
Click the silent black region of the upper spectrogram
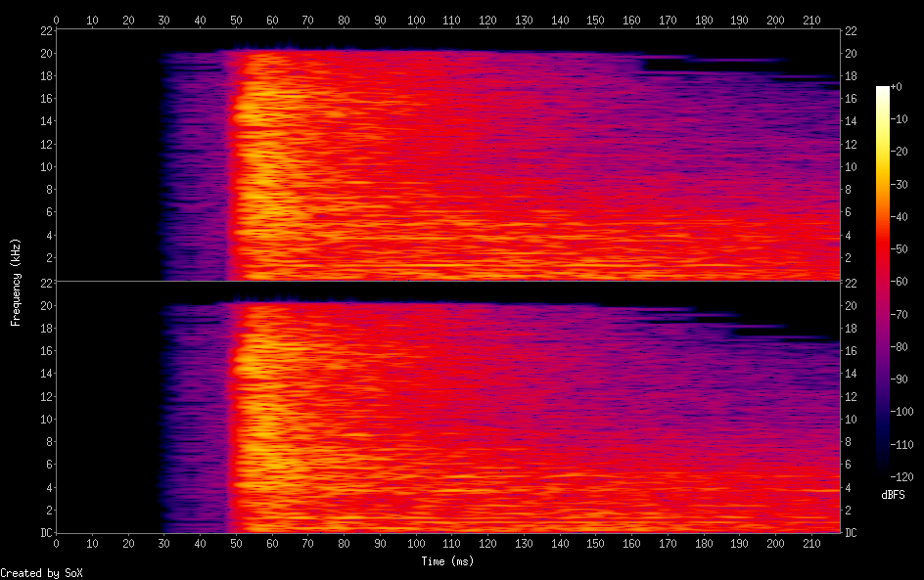click(x=108, y=156)
